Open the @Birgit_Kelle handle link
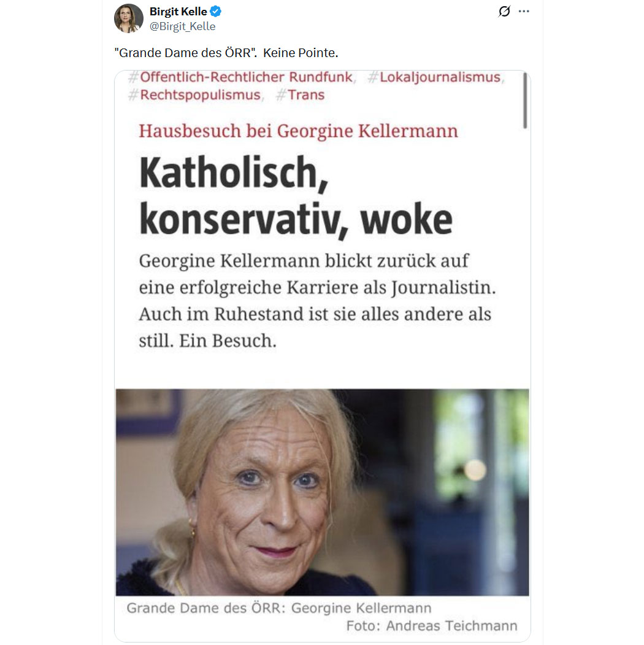This screenshot has width=644, height=645. 183,26
